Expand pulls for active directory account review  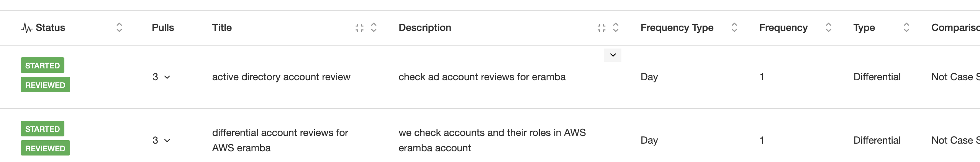[167, 77]
